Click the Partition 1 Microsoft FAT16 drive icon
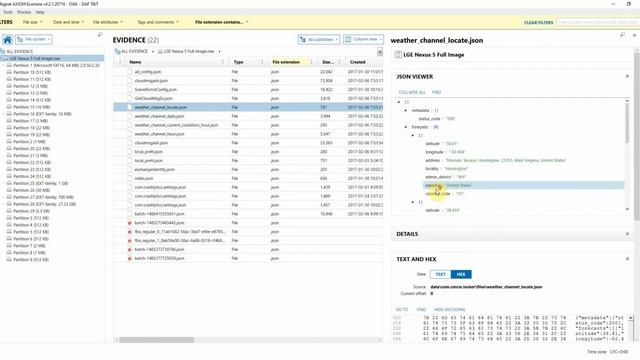The image size is (640, 360). [x=9, y=65]
